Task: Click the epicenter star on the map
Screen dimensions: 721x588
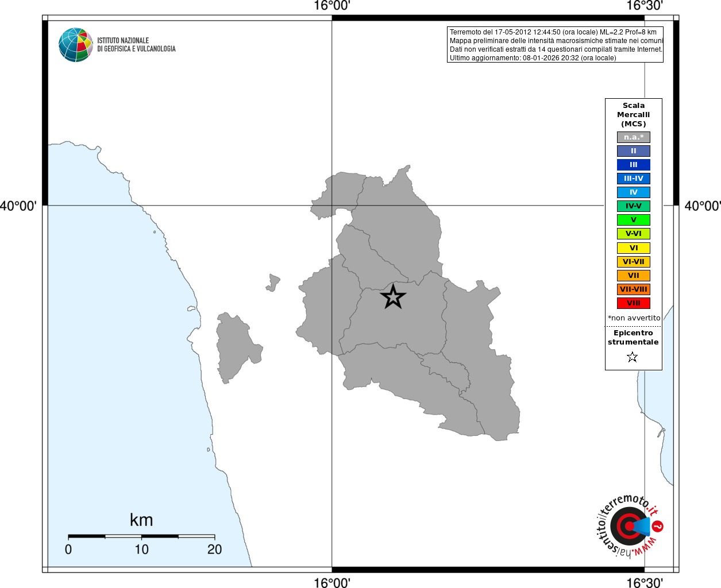Action: (393, 297)
